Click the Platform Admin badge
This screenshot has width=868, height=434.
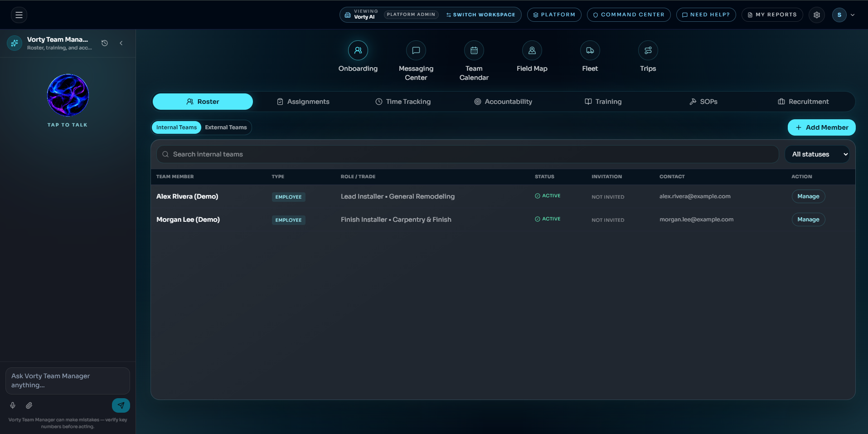(x=411, y=15)
